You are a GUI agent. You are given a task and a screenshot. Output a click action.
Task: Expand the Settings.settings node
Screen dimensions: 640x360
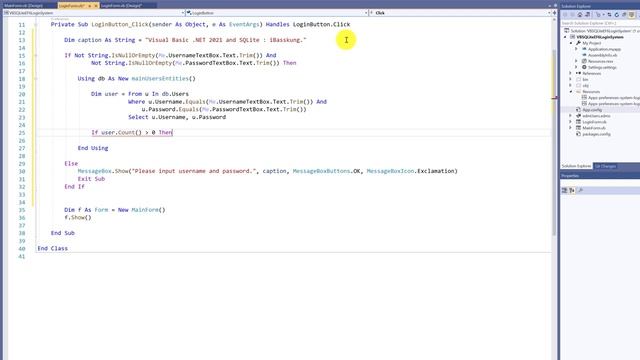(x=576, y=67)
